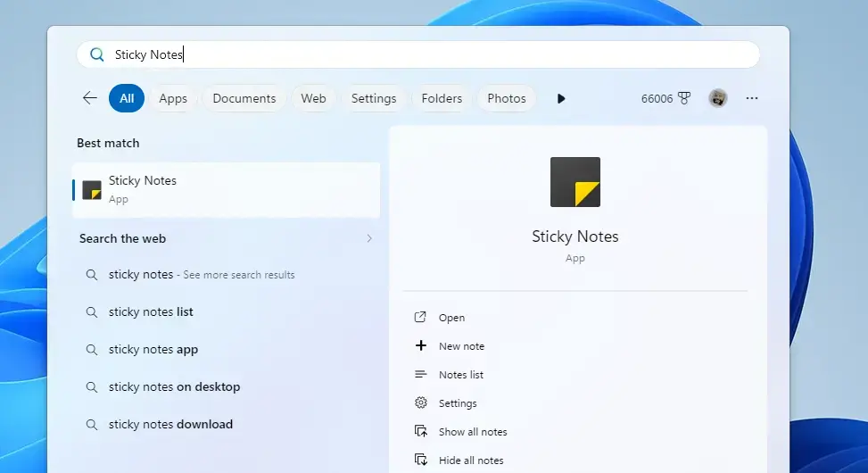Click the Sticky Notes title in preview
This screenshot has width=868, height=473.
[x=575, y=236]
